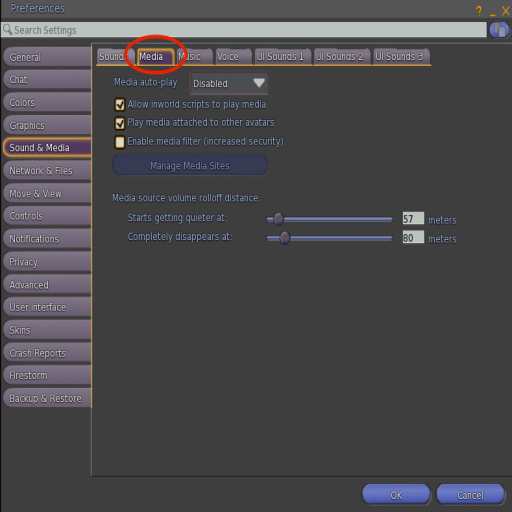Confirm with the OK button

pos(396,495)
